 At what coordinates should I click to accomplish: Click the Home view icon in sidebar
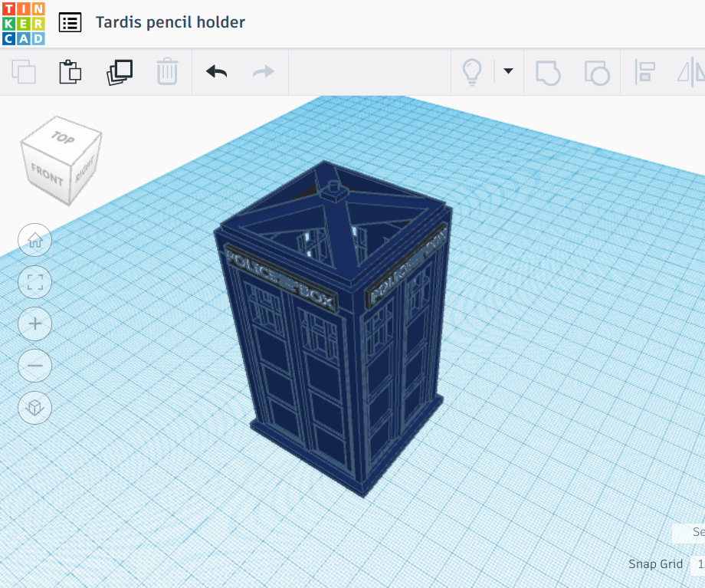34,240
